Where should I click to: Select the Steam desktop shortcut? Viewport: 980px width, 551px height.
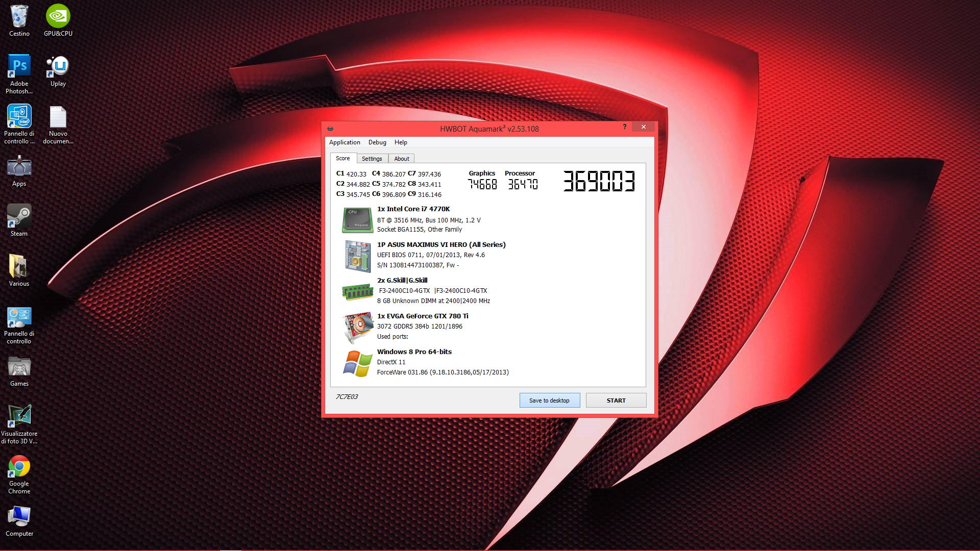[19, 221]
